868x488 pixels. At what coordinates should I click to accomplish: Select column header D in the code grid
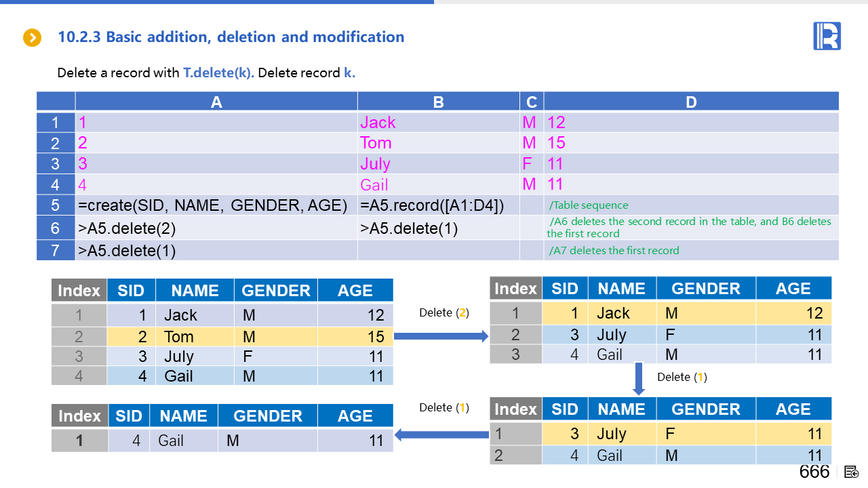click(x=690, y=102)
